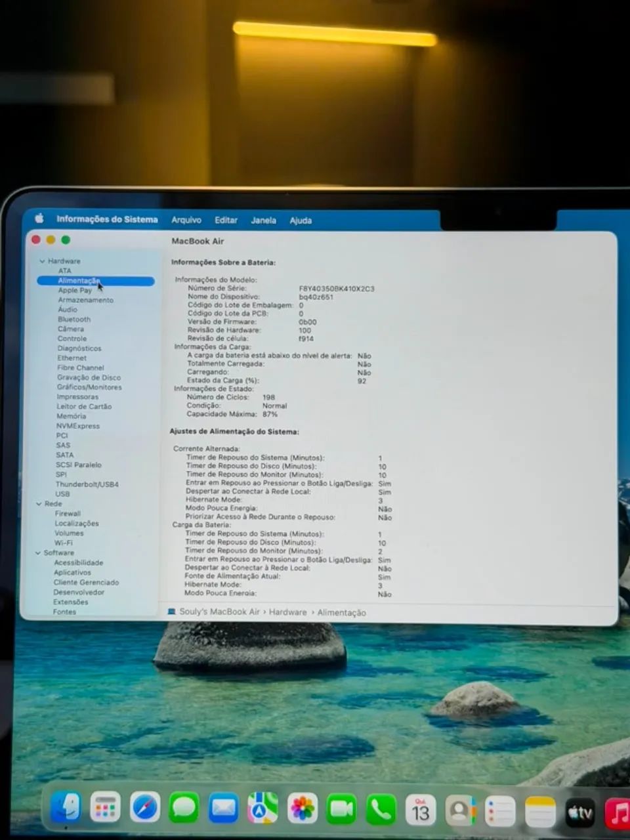Select Alimentação in the sidebar

pyautogui.click(x=96, y=281)
